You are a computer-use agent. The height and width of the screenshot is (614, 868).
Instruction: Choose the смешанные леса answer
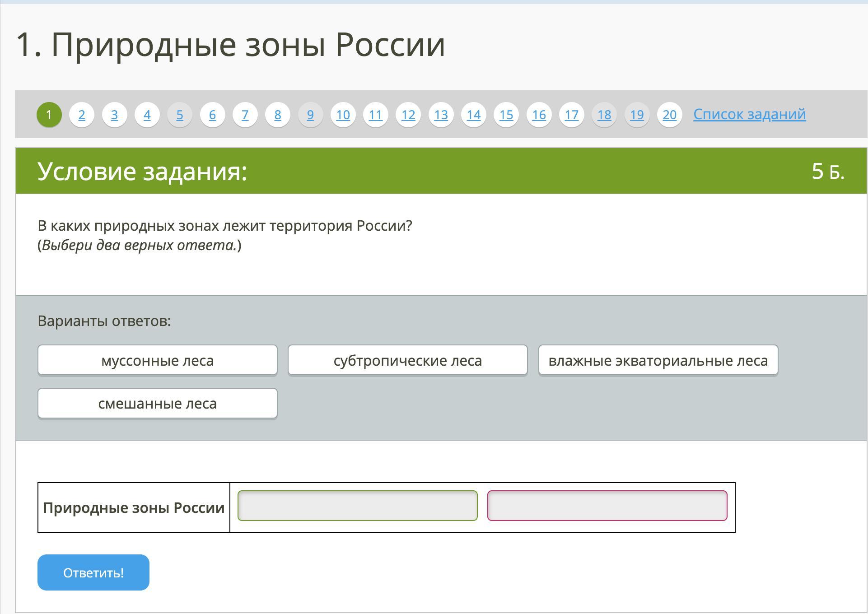pos(157,403)
